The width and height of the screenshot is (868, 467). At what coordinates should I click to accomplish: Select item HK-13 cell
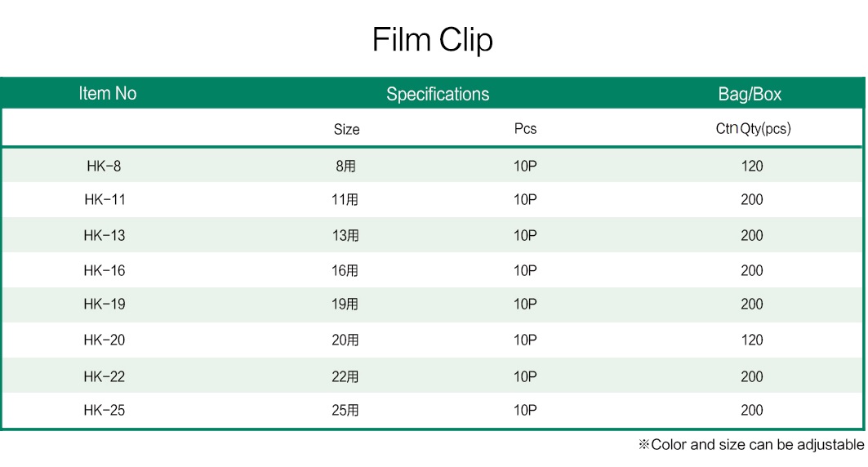click(x=104, y=236)
